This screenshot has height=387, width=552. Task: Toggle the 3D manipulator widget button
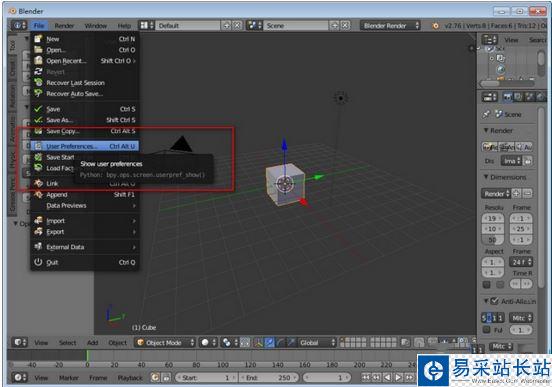coord(258,342)
